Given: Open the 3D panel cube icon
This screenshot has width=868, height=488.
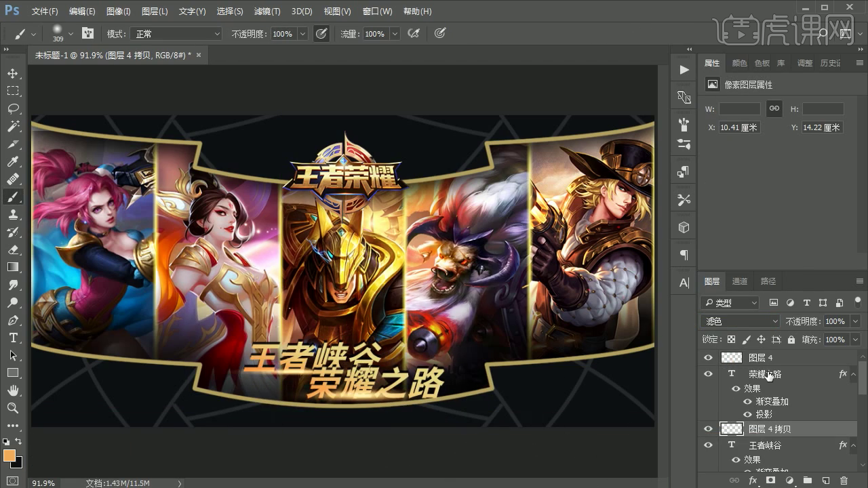Looking at the screenshot, I should [684, 227].
